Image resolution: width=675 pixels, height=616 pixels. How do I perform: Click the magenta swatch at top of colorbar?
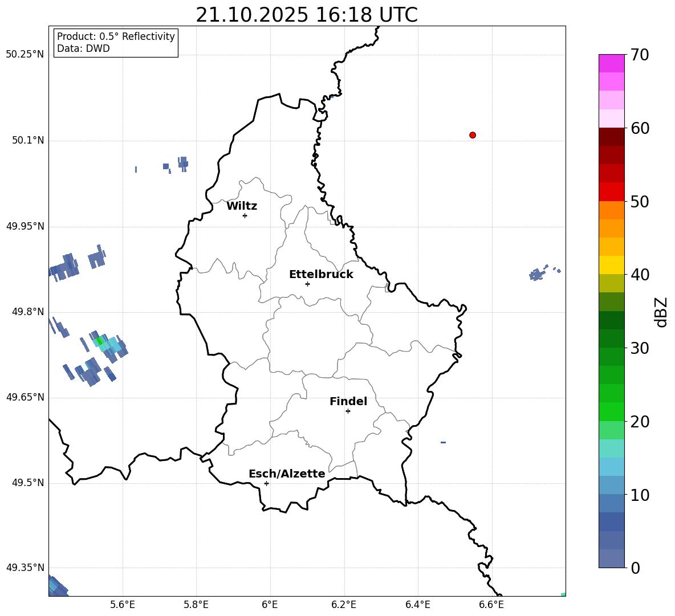click(x=611, y=63)
